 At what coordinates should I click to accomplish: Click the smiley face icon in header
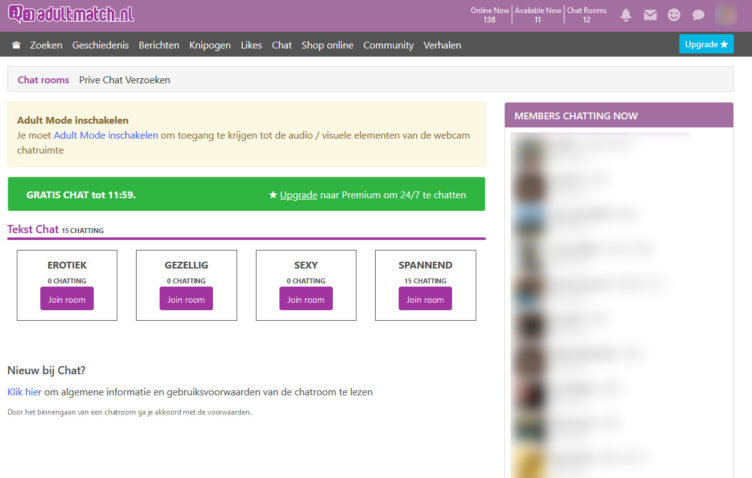point(674,15)
